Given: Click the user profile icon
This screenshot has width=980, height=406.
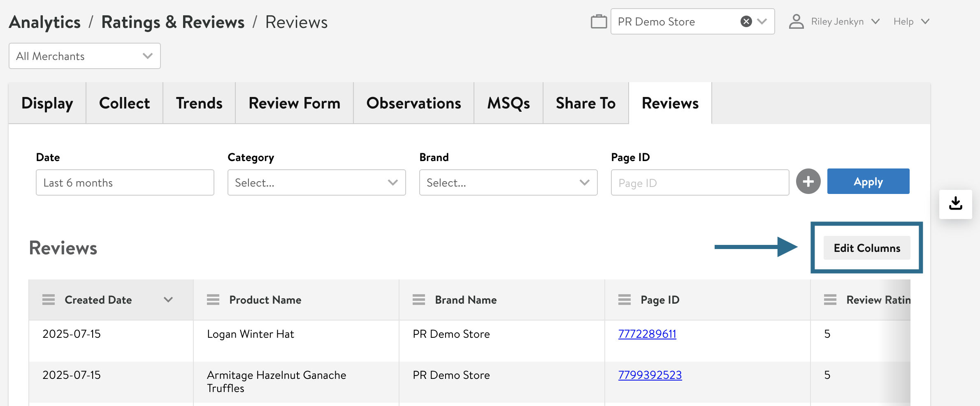Looking at the screenshot, I should point(796,21).
